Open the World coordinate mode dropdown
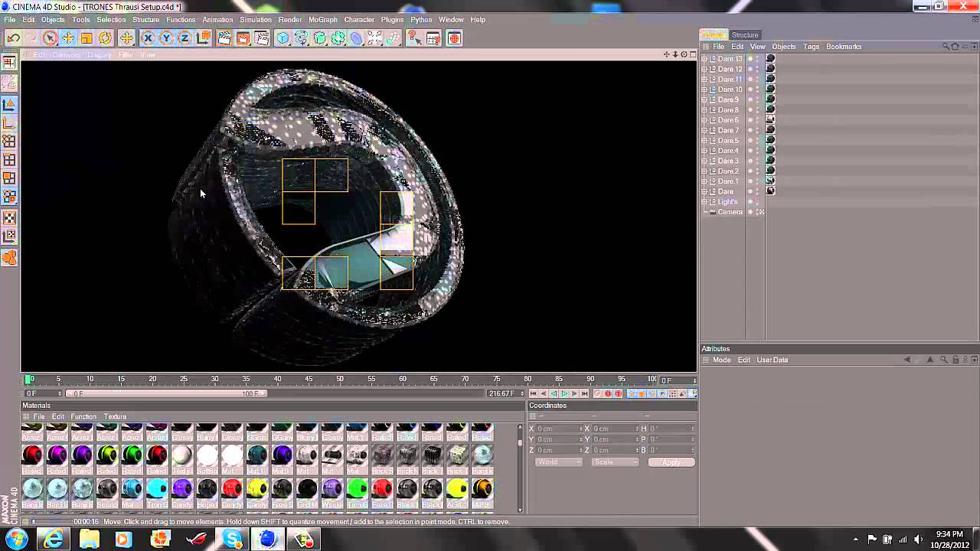Image resolution: width=980 pixels, height=551 pixels. point(558,462)
